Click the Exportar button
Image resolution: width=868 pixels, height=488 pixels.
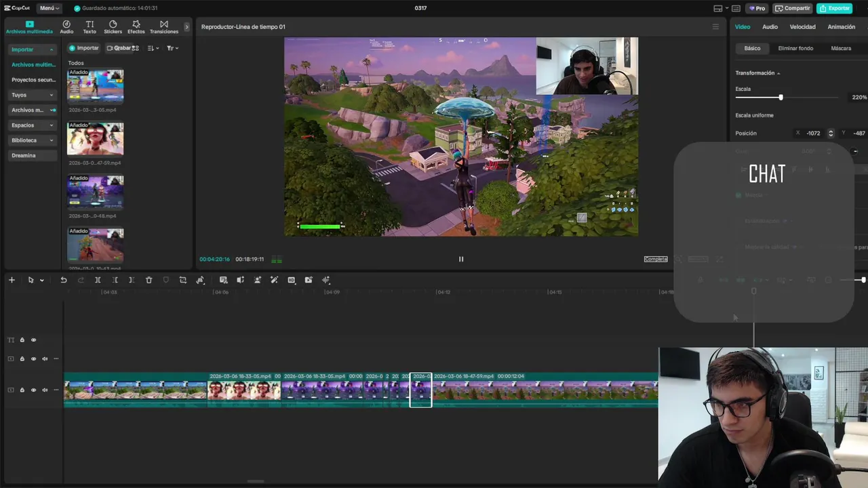(x=834, y=8)
